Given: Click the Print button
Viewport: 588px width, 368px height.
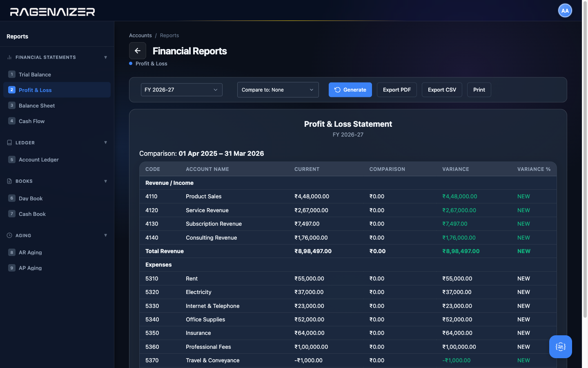Looking at the screenshot, I should click(479, 90).
